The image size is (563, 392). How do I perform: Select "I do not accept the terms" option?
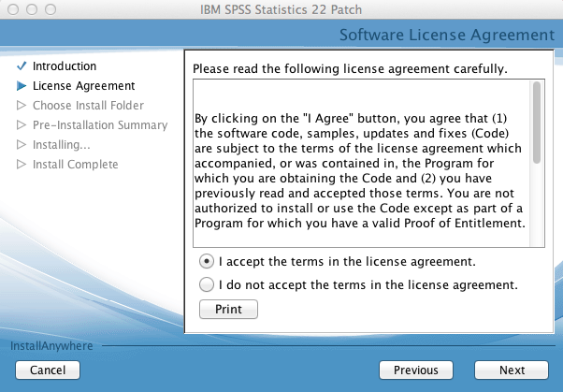207,284
